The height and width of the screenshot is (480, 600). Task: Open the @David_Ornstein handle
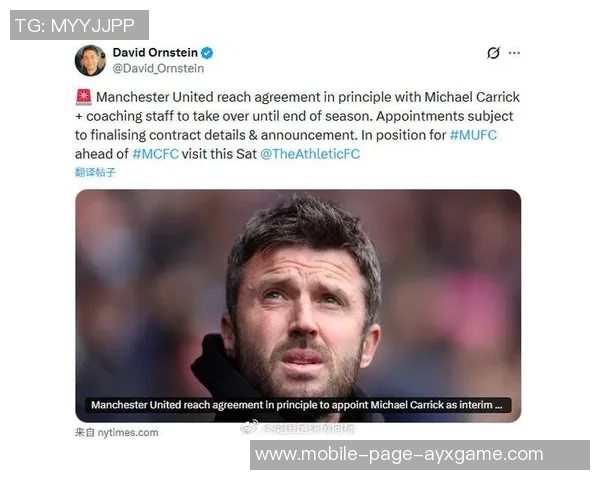tap(158, 69)
